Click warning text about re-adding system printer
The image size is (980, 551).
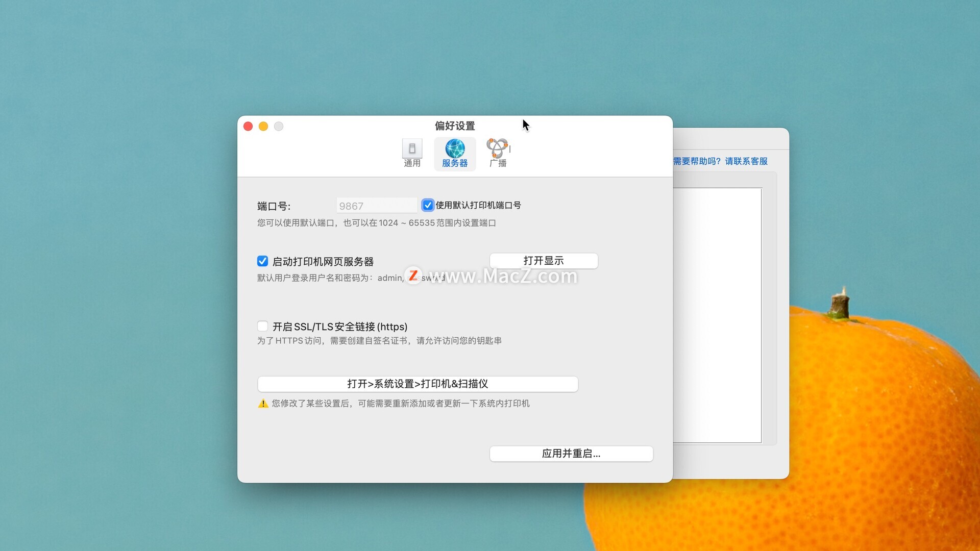coord(401,404)
